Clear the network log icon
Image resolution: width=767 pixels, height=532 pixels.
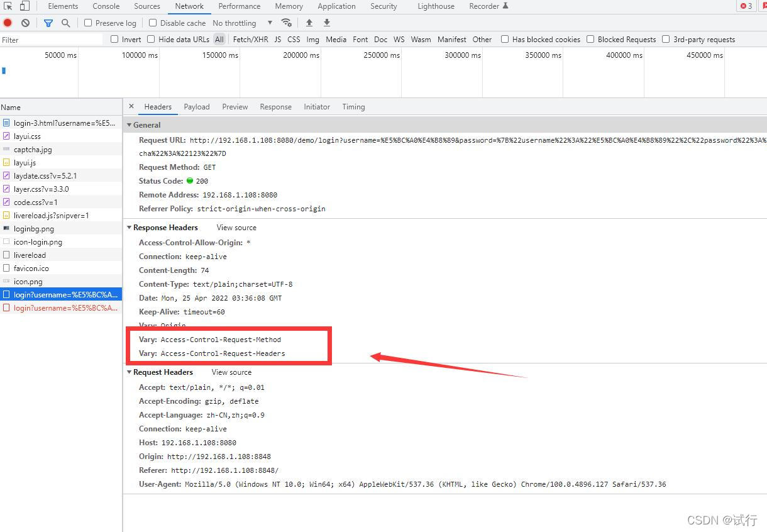(x=25, y=23)
